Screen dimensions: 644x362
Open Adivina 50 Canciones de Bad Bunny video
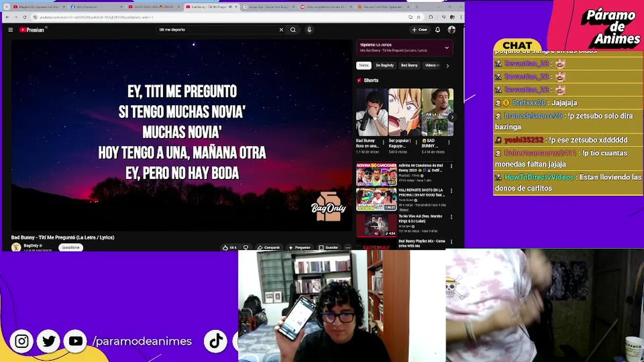coord(376,174)
